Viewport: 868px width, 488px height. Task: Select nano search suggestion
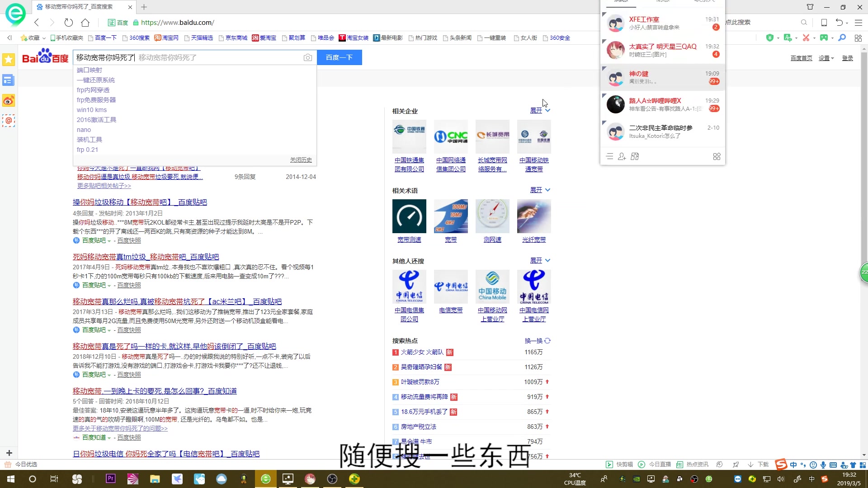84,130
